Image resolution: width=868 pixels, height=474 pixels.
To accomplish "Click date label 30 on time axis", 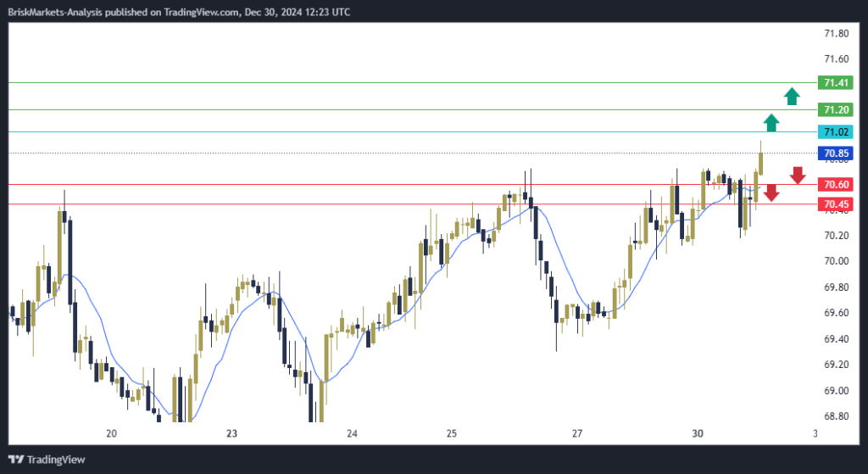I will pyautogui.click(x=698, y=434).
